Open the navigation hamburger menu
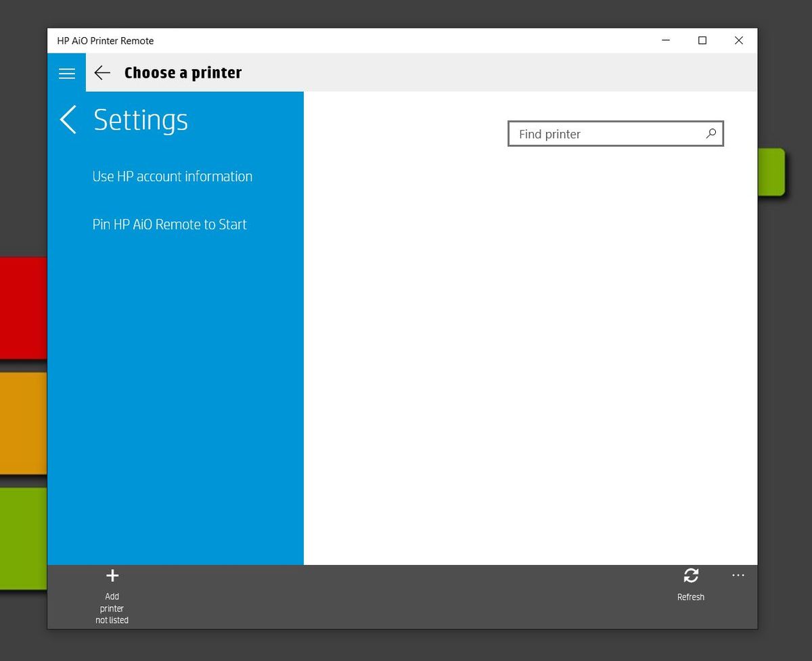 [66, 73]
